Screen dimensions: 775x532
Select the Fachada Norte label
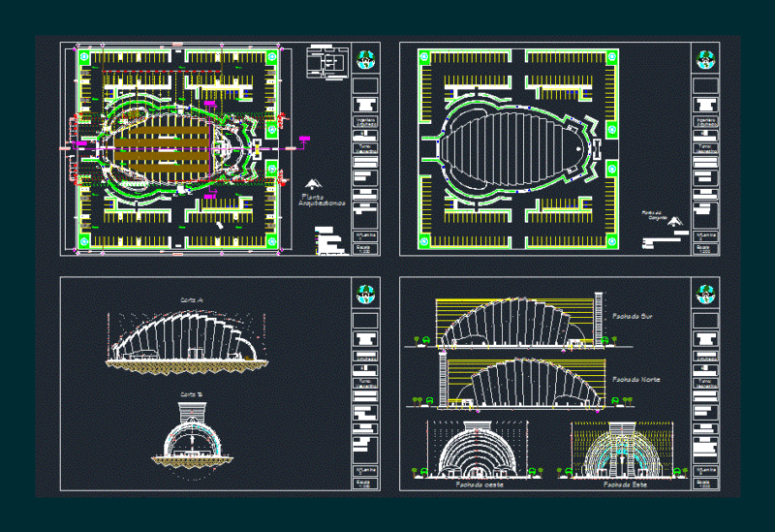tap(636, 379)
